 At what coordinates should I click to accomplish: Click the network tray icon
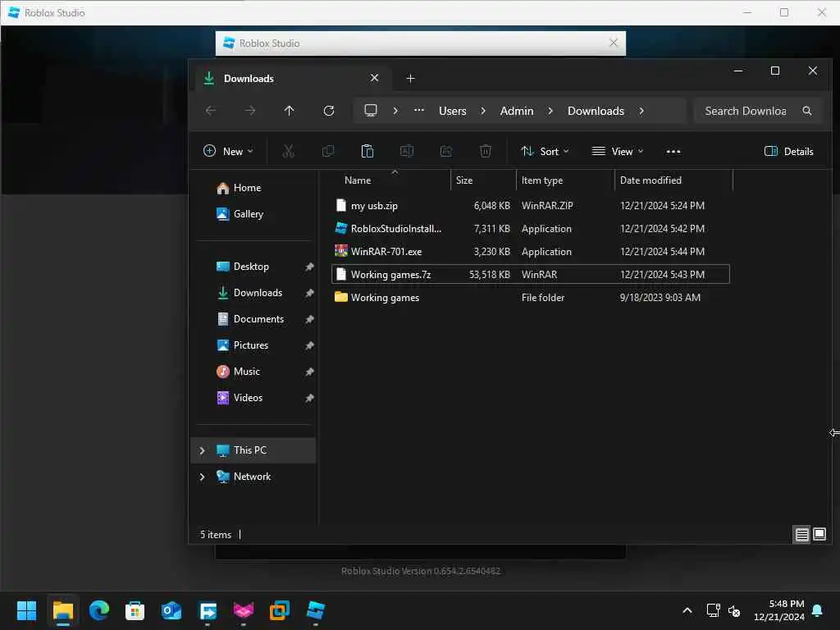713,610
